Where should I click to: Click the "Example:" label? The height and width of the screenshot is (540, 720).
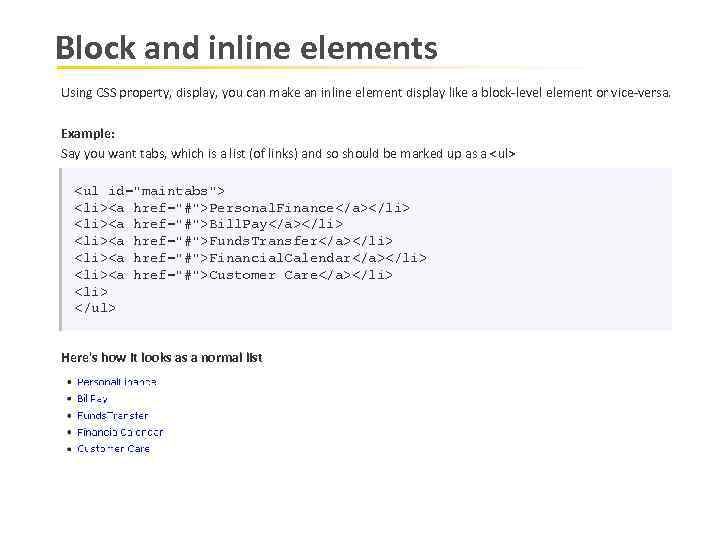[x=88, y=133]
